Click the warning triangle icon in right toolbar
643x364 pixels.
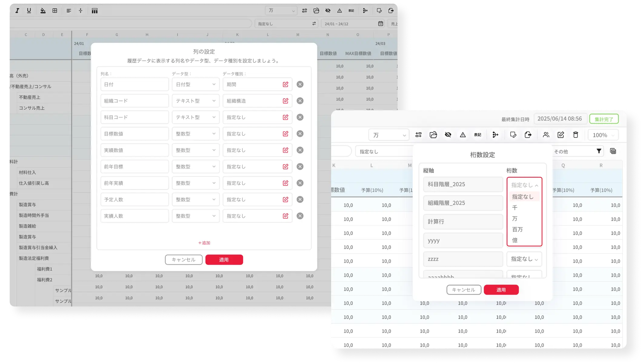[463, 135]
